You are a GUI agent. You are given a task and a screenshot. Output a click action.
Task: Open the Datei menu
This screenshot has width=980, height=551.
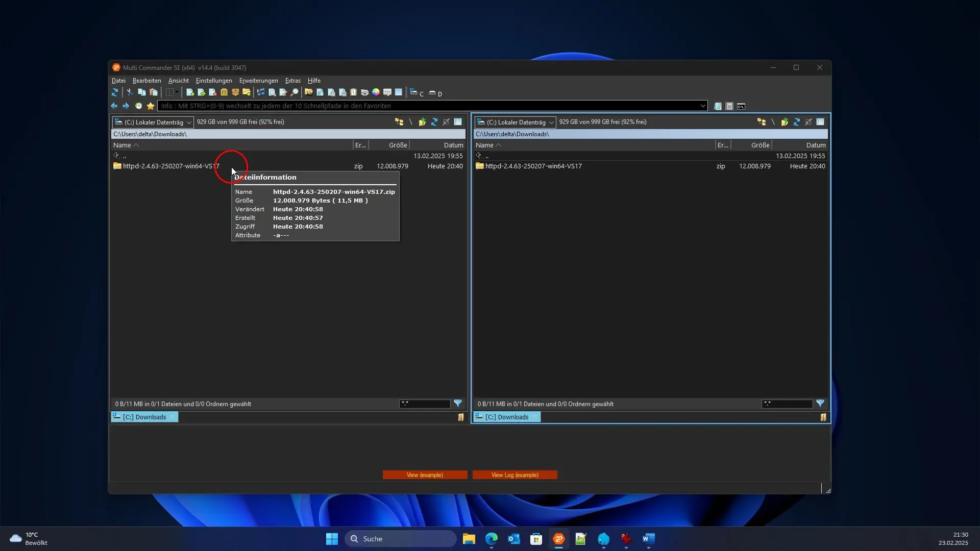118,81
